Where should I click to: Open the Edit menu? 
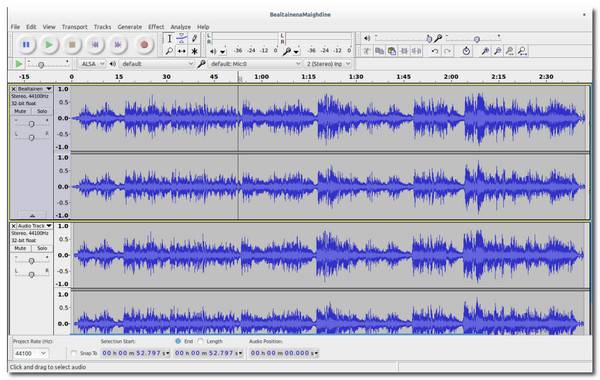point(31,27)
